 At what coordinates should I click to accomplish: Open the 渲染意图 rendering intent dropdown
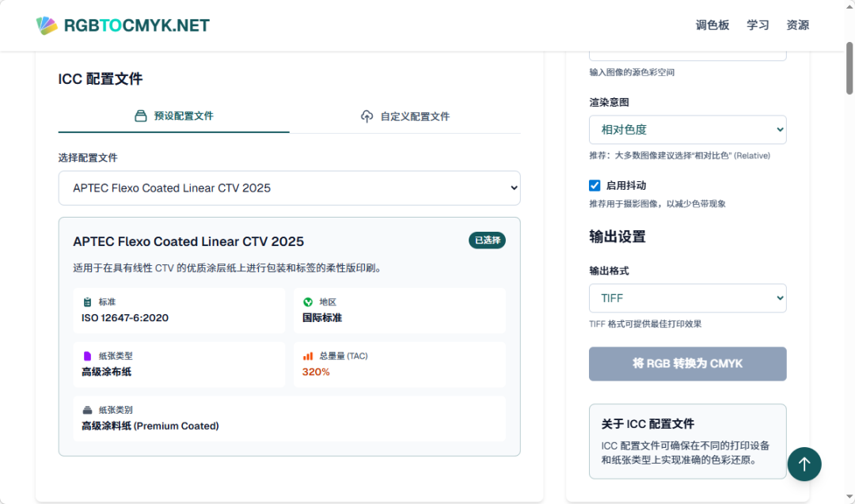tap(687, 129)
